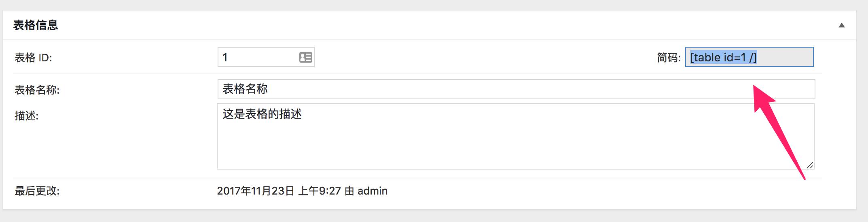
Task: Click the text 这是表格的描述 in the textarea
Action: click(x=262, y=114)
